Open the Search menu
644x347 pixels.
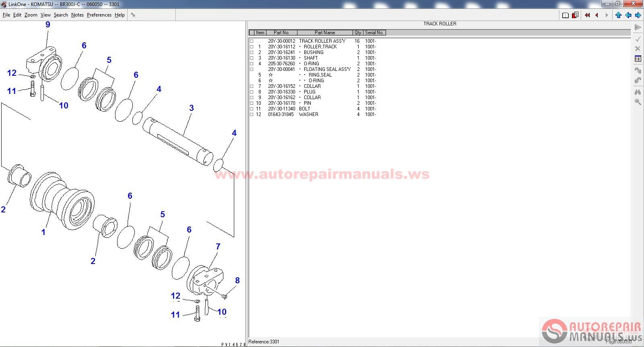[x=61, y=15]
